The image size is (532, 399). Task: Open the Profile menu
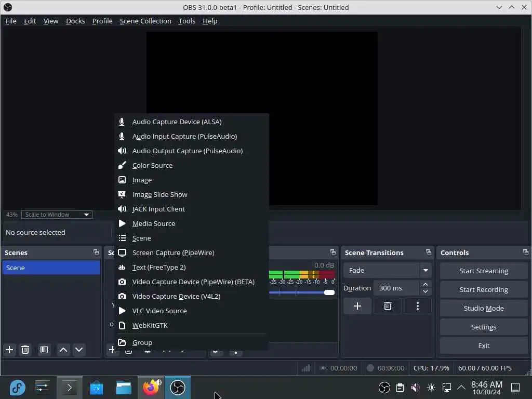102,21
